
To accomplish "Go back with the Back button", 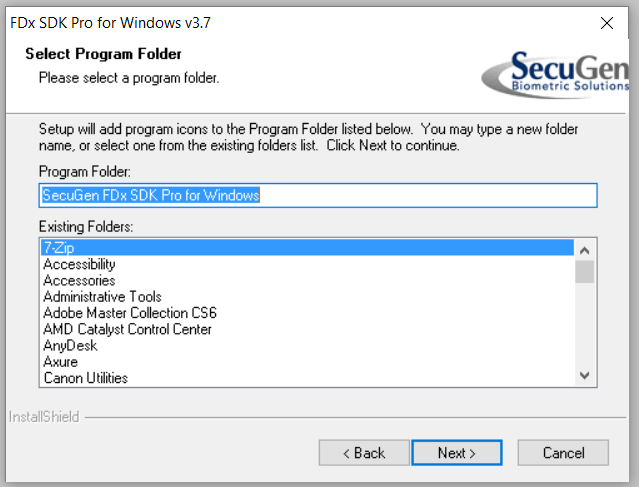I will [x=364, y=453].
